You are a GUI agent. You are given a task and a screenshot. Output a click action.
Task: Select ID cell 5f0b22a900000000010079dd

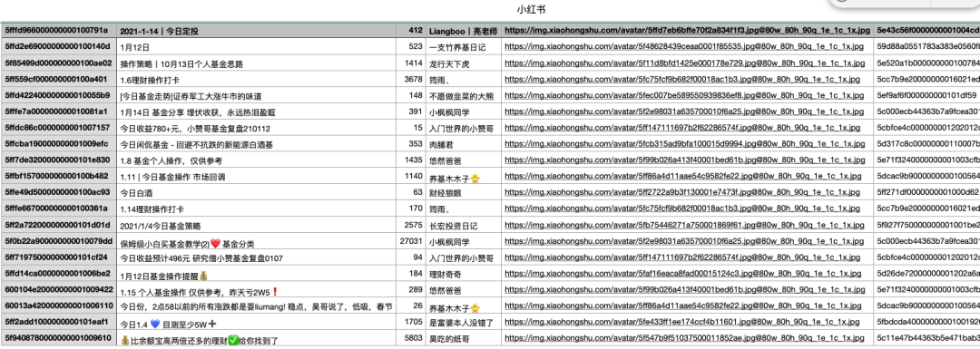coord(58,242)
